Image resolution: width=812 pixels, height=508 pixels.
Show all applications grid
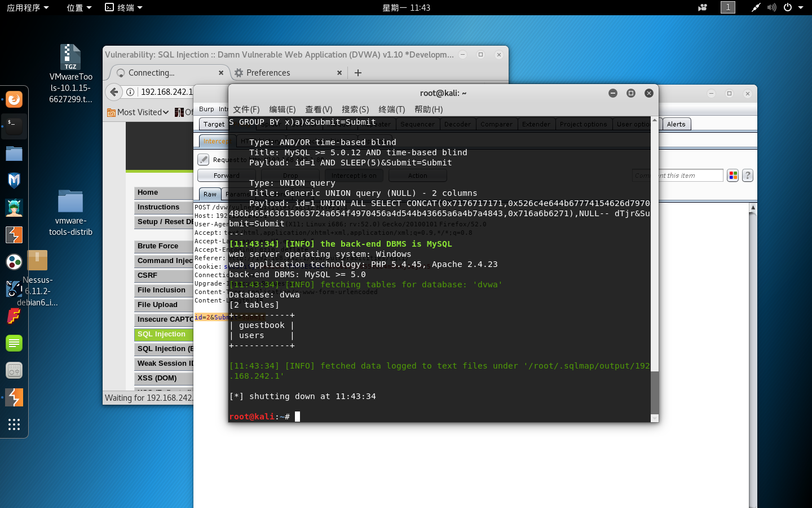click(x=14, y=424)
